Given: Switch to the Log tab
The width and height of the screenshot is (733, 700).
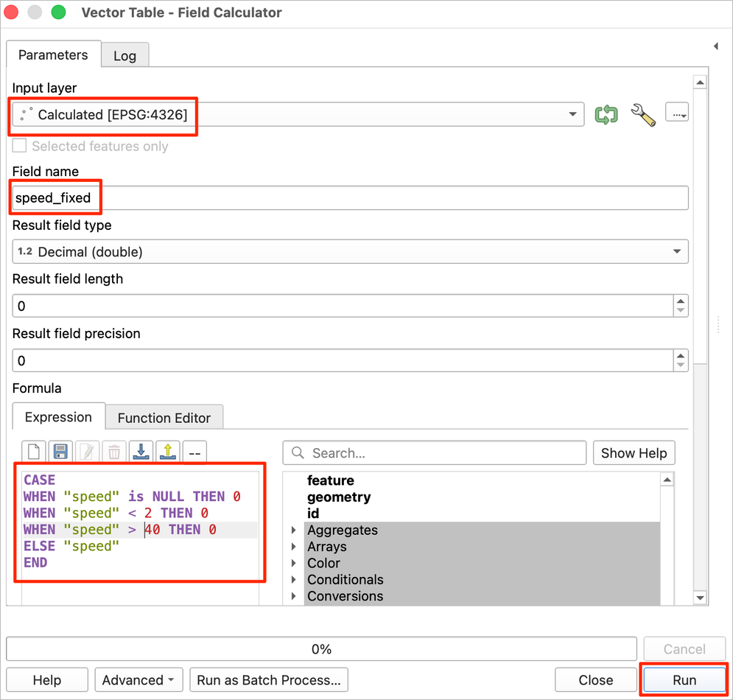Looking at the screenshot, I should (x=124, y=55).
